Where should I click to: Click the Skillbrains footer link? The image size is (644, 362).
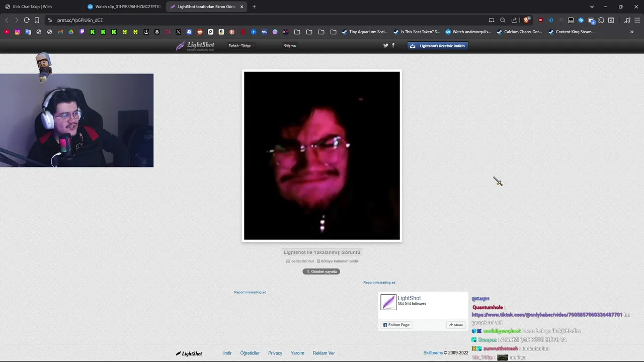point(433,353)
